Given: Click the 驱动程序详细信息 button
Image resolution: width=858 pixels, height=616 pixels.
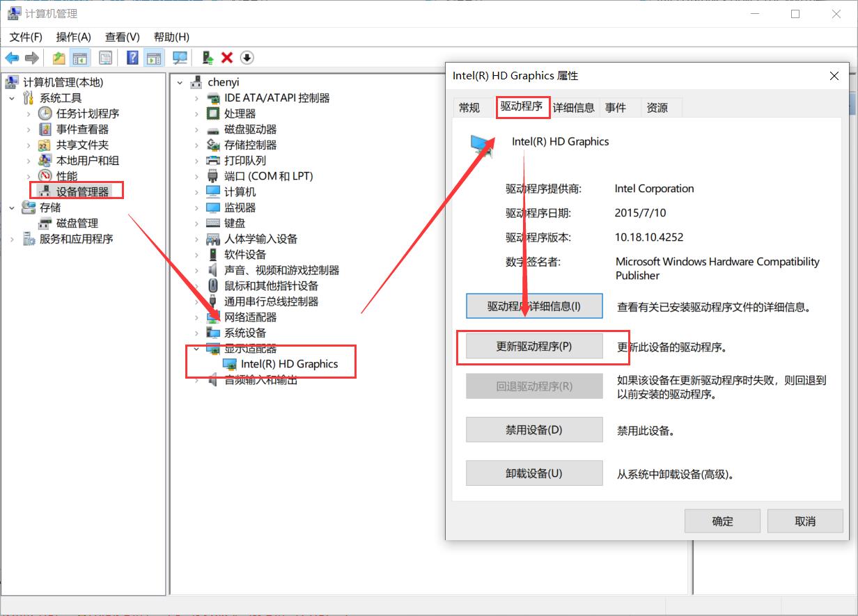Looking at the screenshot, I should pyautogui.click(x=534, y=306).
